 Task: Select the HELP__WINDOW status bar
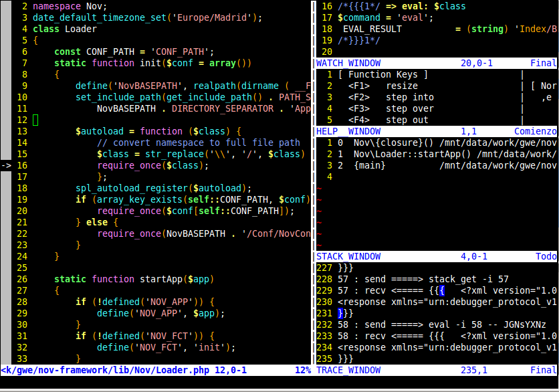pos(436,132)
